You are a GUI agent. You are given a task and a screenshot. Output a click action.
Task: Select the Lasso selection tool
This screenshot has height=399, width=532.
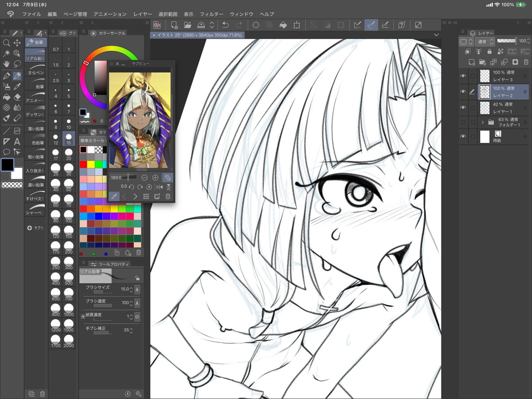(x=17, y=64)
